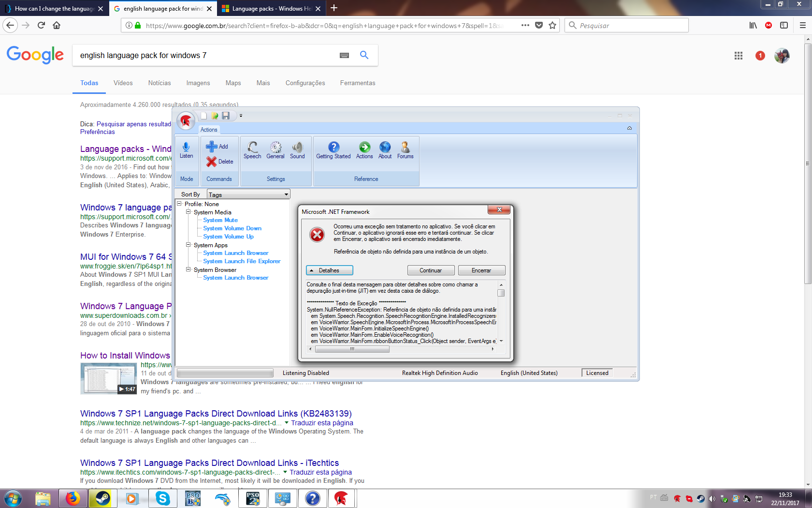Save the profile with the floppy disk icon

(226, 116)
